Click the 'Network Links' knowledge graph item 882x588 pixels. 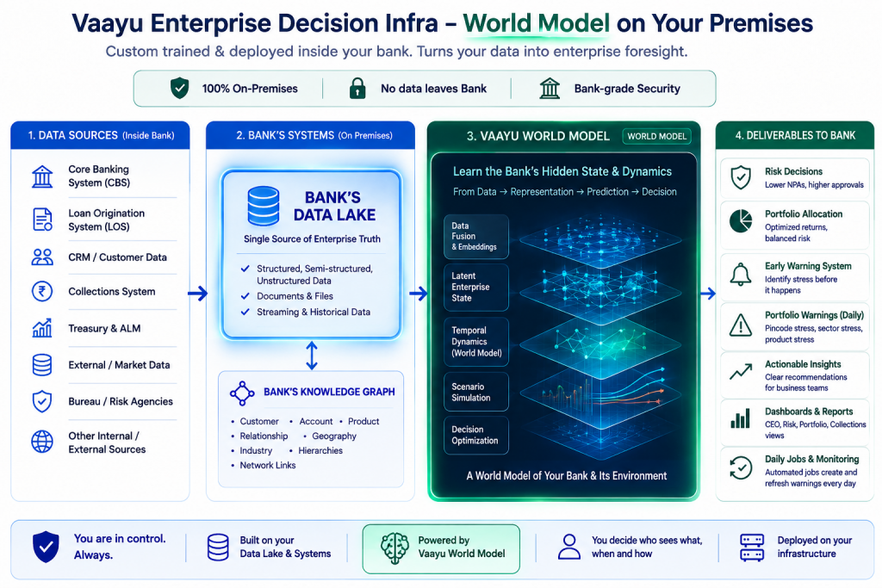pos(267,465)
